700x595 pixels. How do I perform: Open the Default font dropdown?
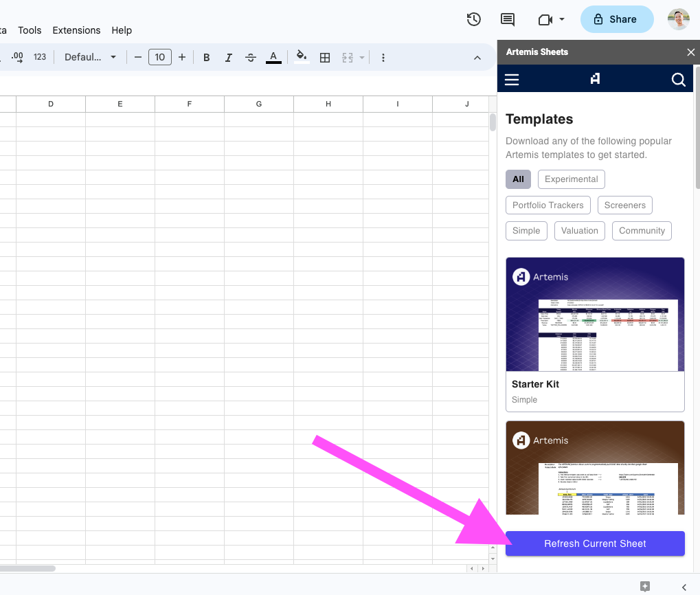point(90,57)
